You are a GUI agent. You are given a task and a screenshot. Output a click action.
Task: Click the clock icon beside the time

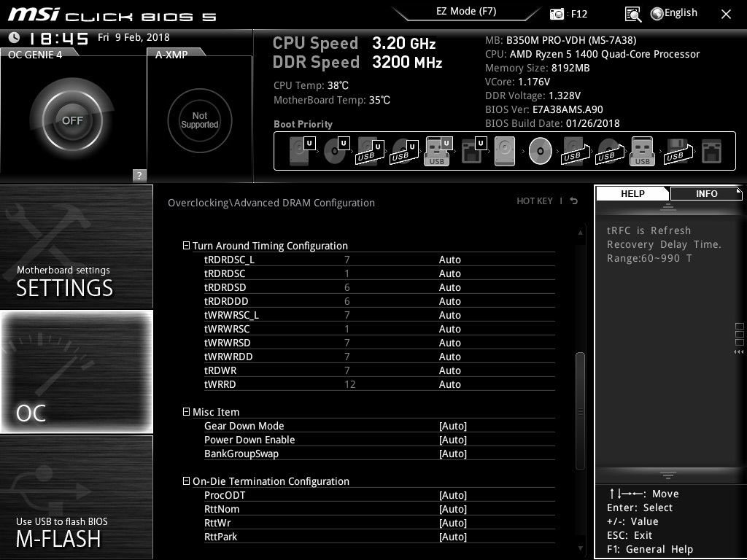(x=15, y=37)
